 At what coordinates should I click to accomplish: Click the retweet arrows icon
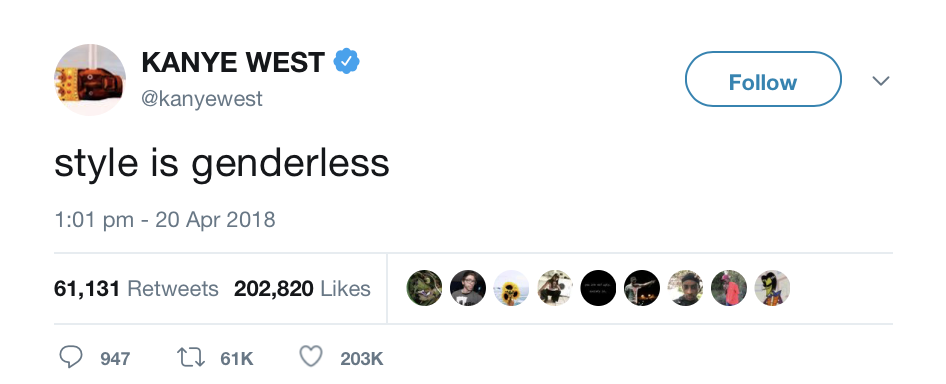coord(191,357)
